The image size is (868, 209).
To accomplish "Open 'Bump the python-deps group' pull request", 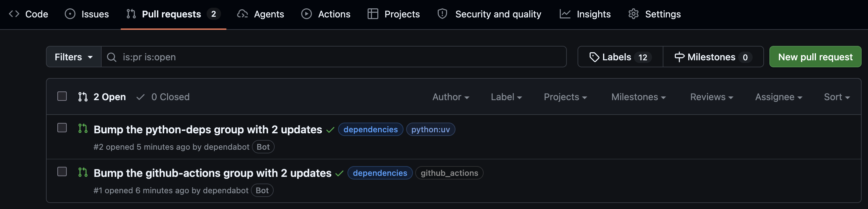I will [208, 130].
